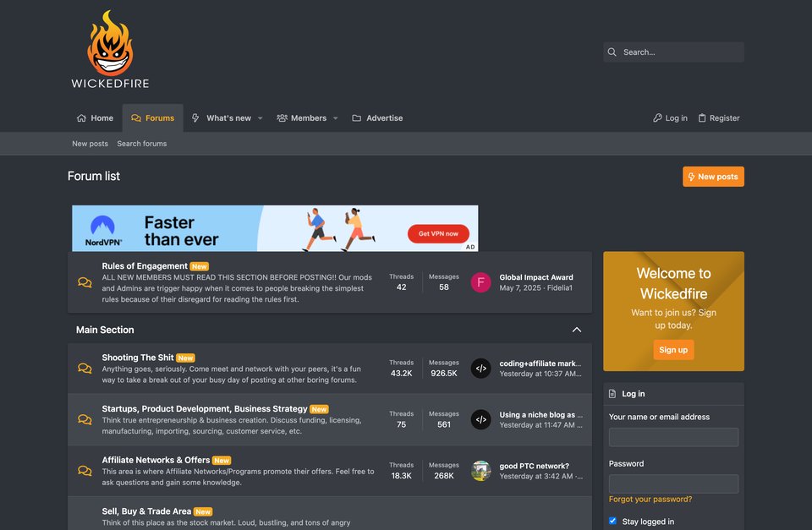Click the Advertise folder icon
812x530 pixels.
tap(357, 118)
